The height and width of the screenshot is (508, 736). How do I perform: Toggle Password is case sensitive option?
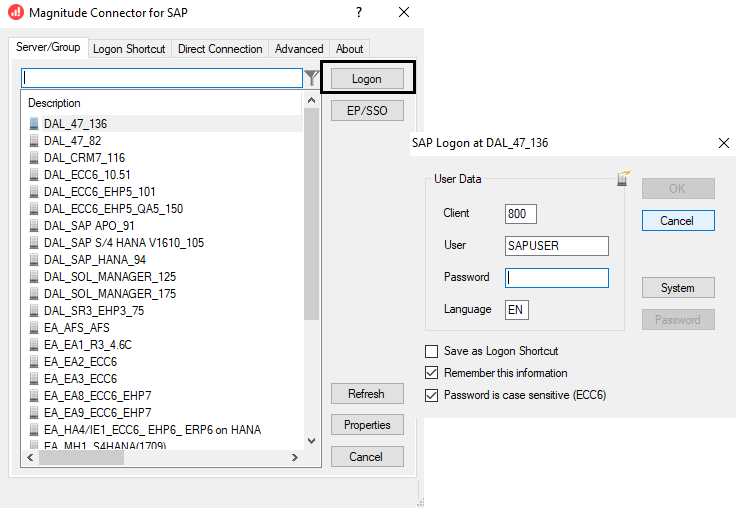[432, 395]
